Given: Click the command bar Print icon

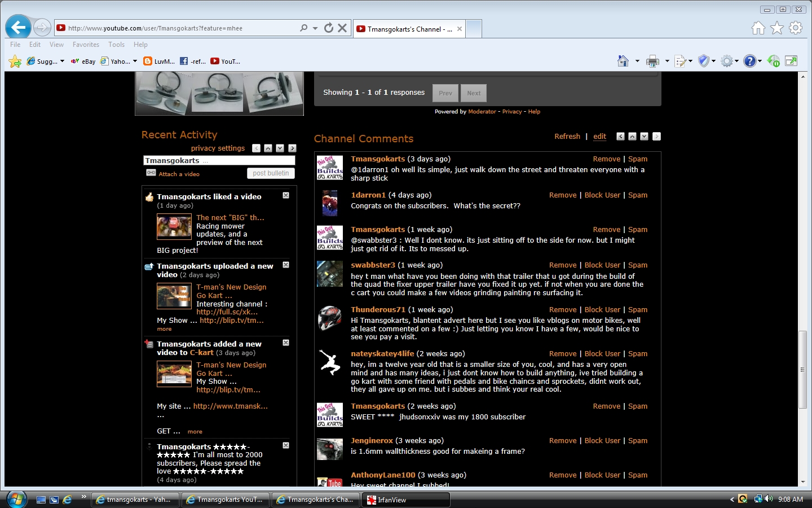Looking at the screenshot, I should click(x=653, y=61).
